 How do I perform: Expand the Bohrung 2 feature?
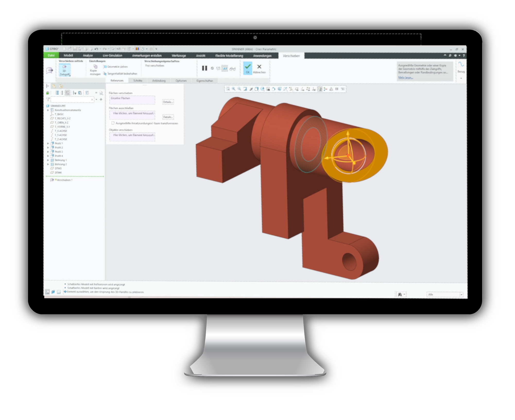pos(48,164)
